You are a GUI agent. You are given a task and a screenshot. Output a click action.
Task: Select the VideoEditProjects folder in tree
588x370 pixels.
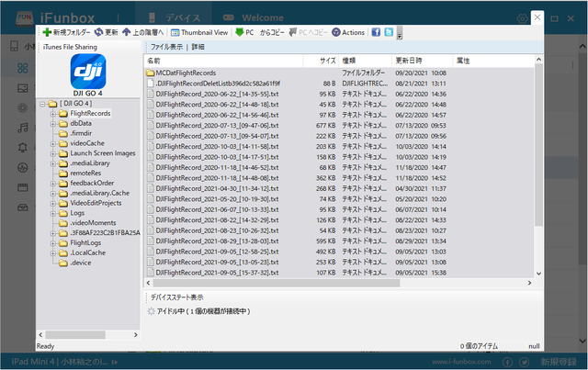pyautogui.click(x=96, y=203)
